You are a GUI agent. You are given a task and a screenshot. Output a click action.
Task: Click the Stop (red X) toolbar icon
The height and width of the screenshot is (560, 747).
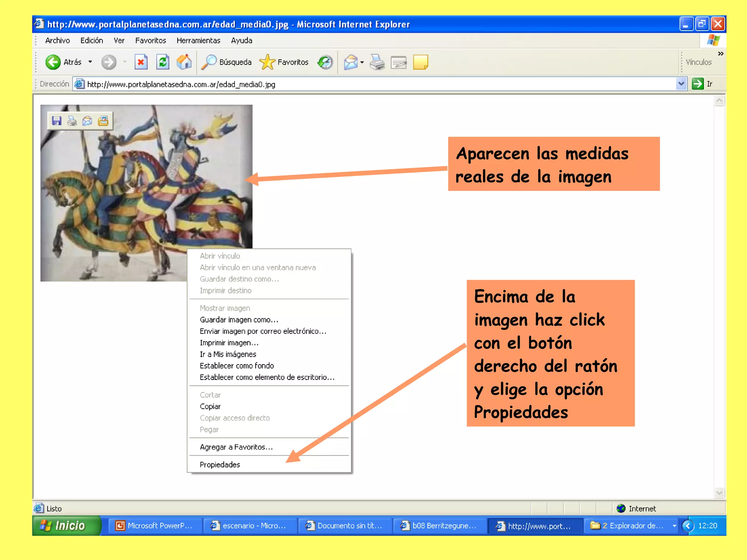141,62
